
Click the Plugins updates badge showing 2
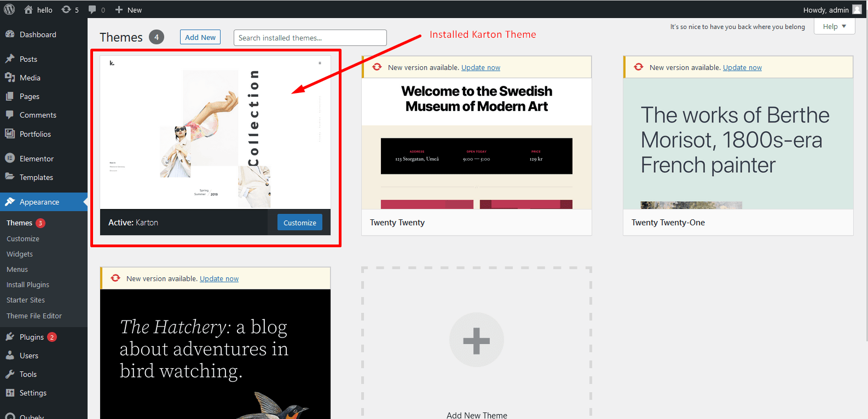[52, 337]
